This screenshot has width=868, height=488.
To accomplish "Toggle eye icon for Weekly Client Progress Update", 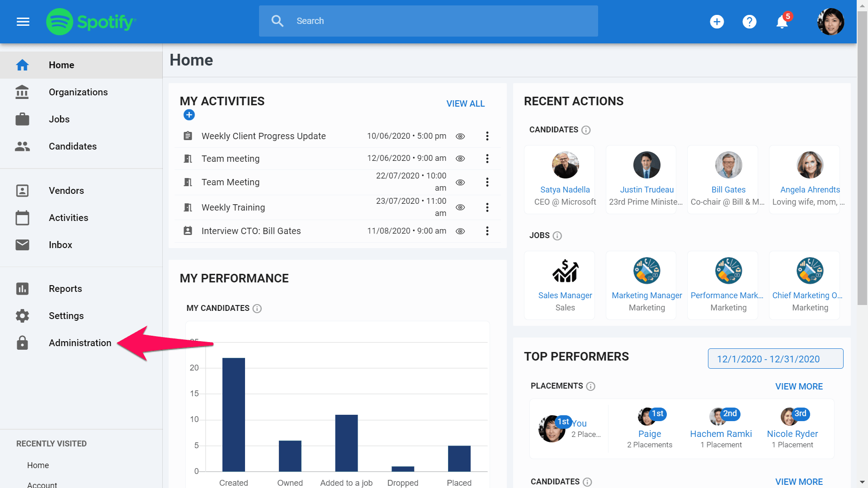I will coord(460,136).
